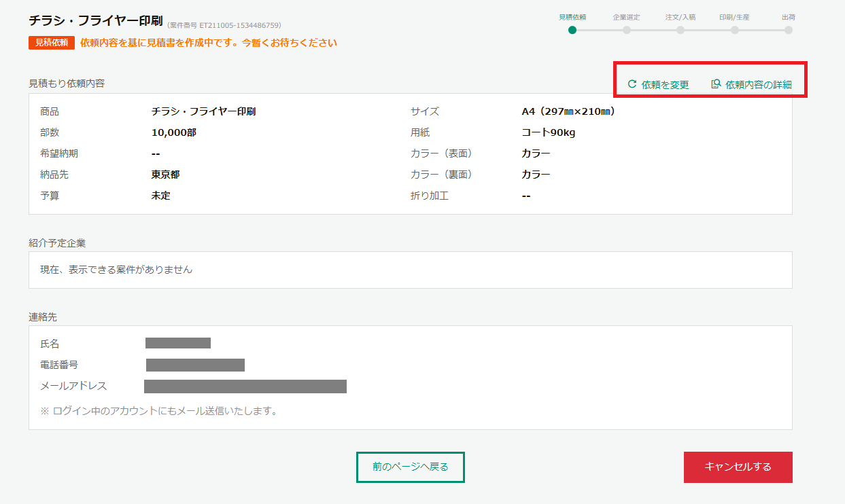Select the 見積依頼 step label in the tracker
845x504 pixels.
tap(574, 16)
